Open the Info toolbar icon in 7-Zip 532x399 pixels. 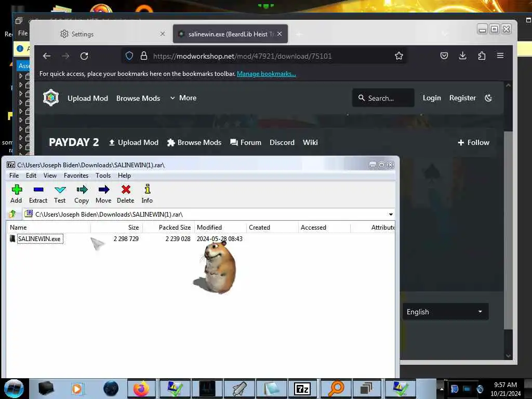point(147,194)
